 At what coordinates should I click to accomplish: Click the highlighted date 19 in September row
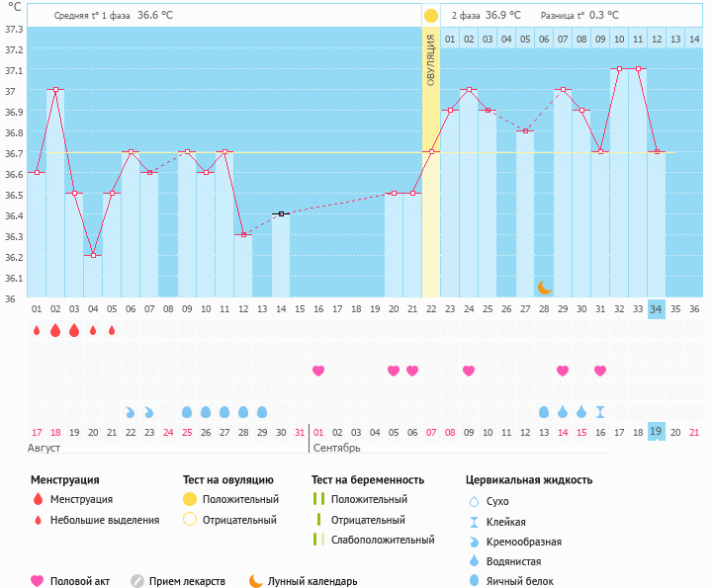click(657, 432)
